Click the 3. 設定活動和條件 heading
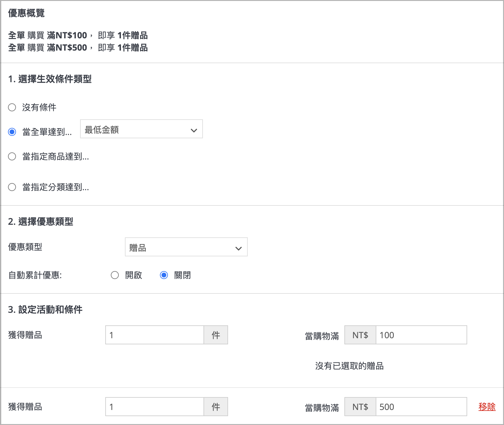 (45, 309)
